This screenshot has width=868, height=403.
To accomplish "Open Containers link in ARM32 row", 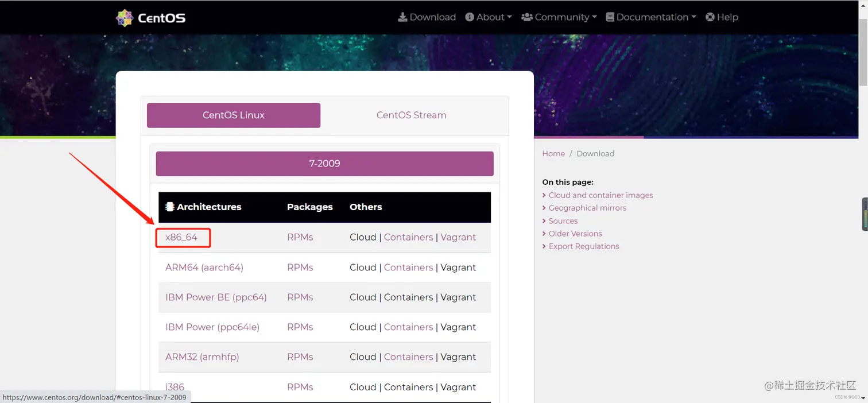I will 408,357.
